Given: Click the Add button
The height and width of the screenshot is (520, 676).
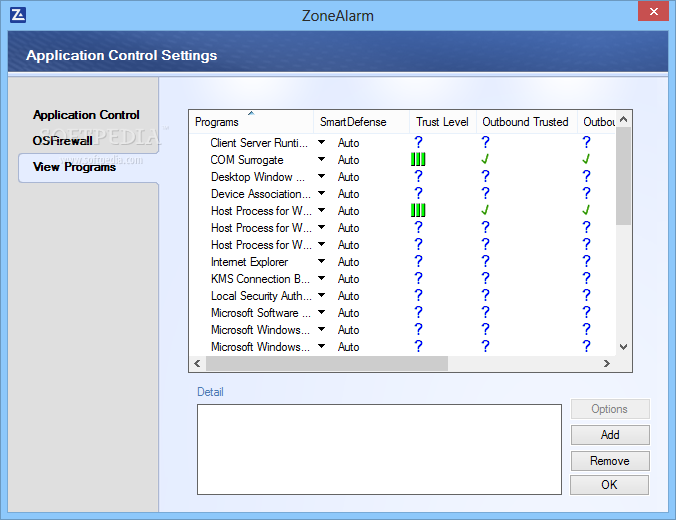Looking at the screenshot, I should click(x=610, y=435).
